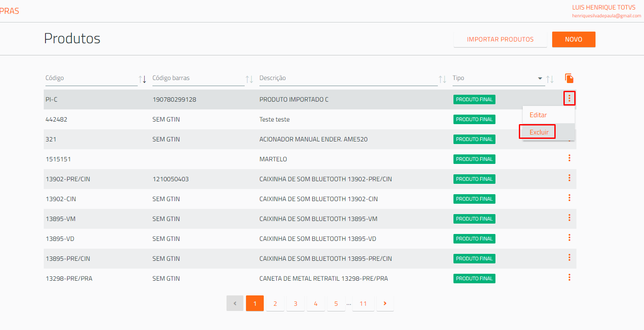
Task: Open the three-dot menu for 13902-PRE/CIN row
Action: pyautogui.click(x=569, y=178)
